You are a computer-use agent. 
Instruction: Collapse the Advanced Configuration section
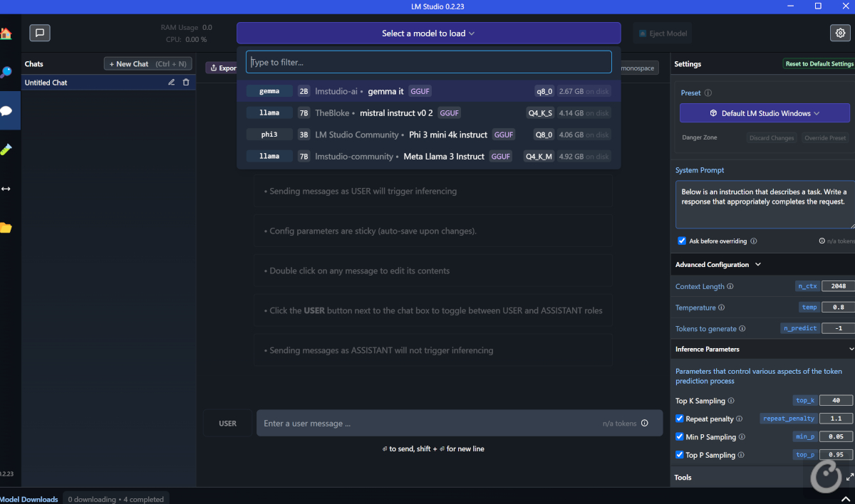757,265
